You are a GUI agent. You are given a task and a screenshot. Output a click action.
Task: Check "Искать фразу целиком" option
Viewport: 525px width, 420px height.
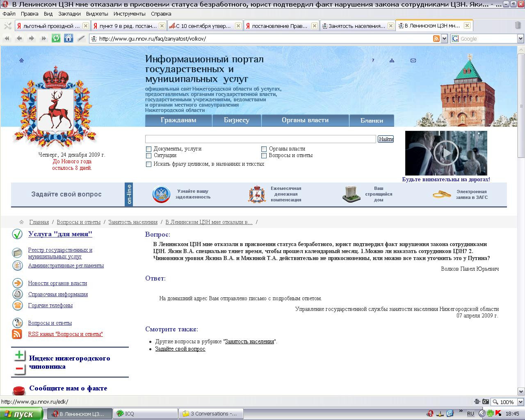coord(148,164)
